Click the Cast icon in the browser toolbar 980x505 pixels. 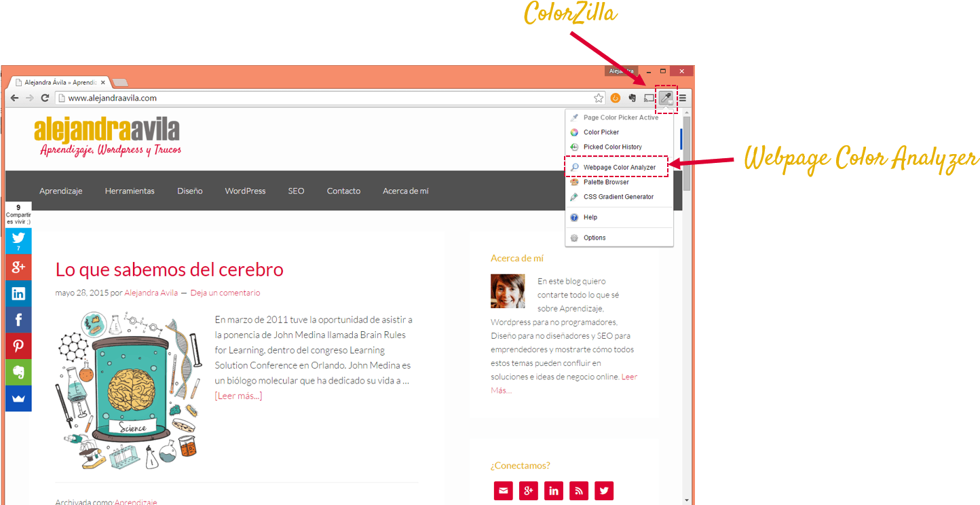tap(649, 98)
